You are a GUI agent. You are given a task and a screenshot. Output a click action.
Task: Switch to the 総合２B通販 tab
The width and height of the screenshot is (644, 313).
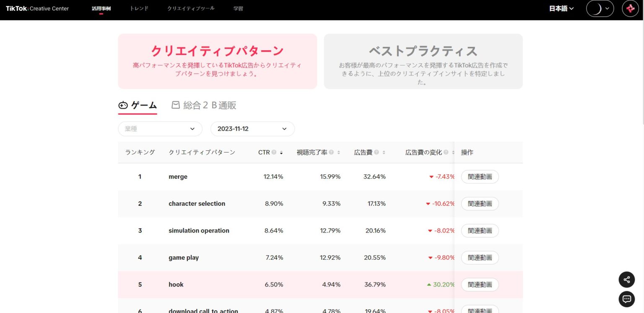pyautogui.click(x=209, y=105)
